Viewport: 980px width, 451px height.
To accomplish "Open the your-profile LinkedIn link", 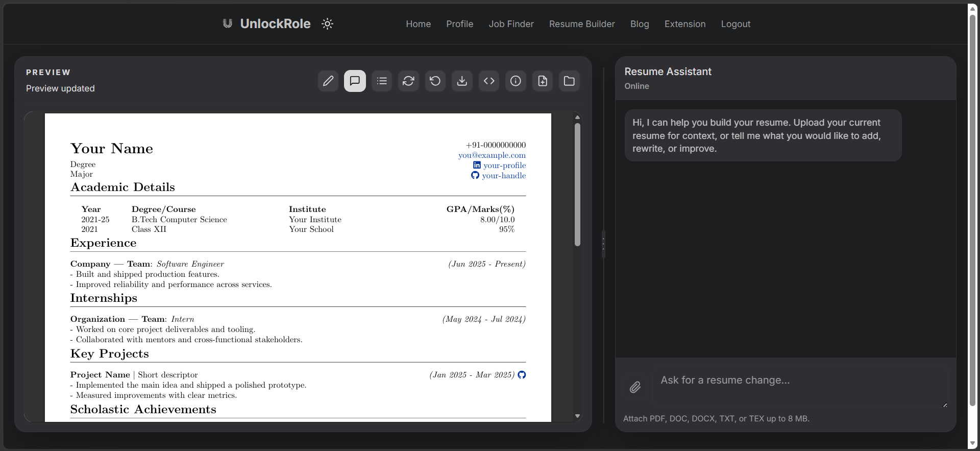I will pyautogui.click(x=504, y=165).
